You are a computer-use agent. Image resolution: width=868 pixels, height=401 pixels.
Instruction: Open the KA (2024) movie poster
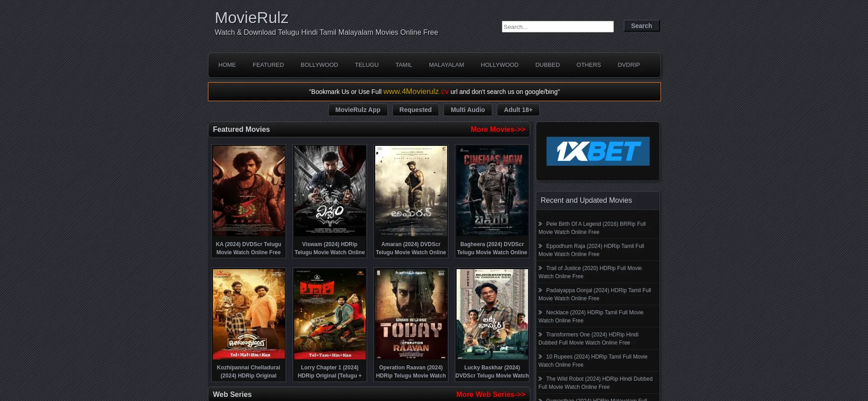point(249,191)
